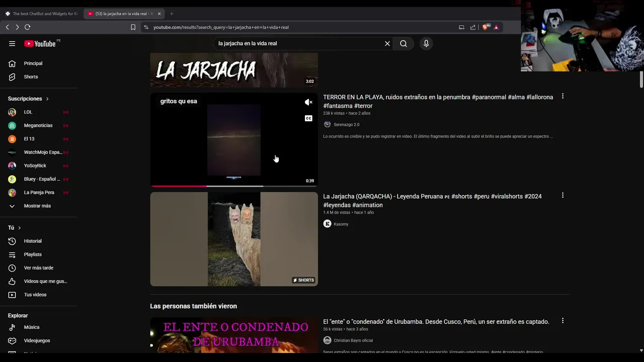Open La Jarjacha (QARQACHA) Leyenda Peruana title

pos(432,201)
